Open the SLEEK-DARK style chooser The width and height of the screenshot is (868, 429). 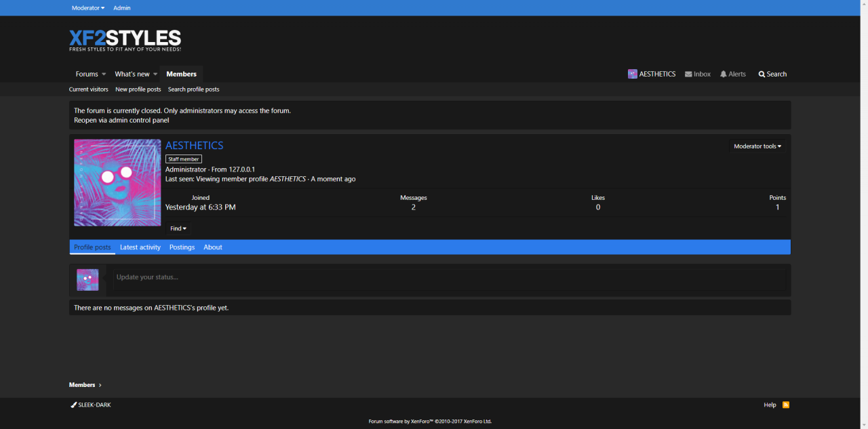[x=91, y=405]
